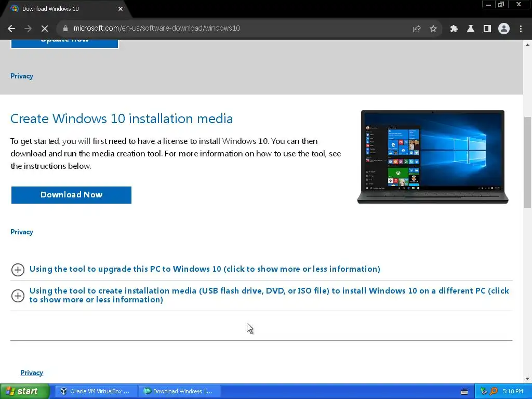The image size is (532, 399).
Task: Go back to the previous page
Action: point(11,29)
